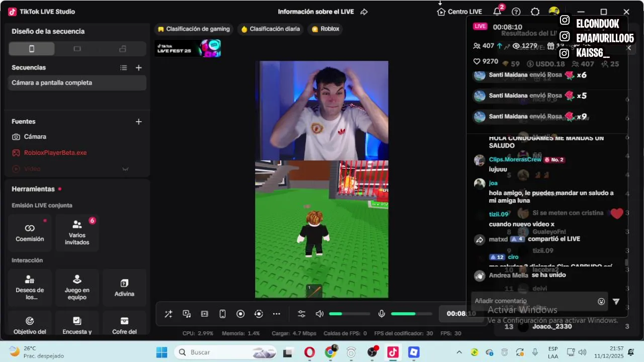Open the profile avatar menu
Image resolution: width=644 pixels, height=362 pixels.
point(554,11)
